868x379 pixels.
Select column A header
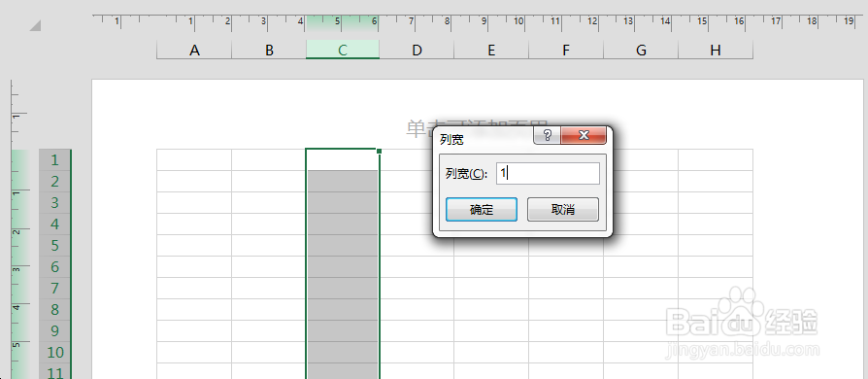[194, 50]
